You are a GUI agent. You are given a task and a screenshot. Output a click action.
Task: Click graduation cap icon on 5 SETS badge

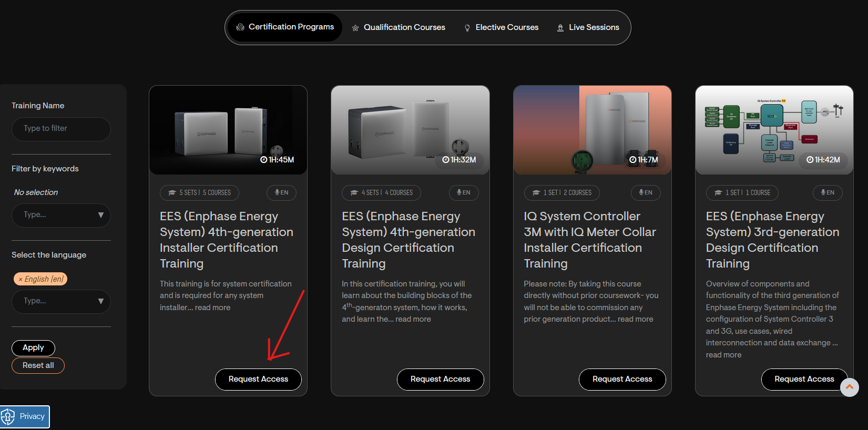coord(172,193)
